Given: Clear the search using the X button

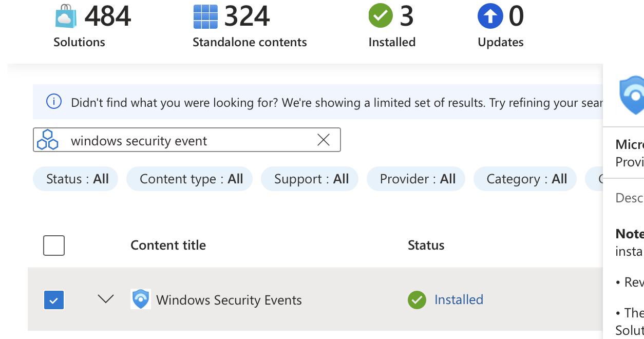Looking at the screenshot, I should (x=324, y=139).
